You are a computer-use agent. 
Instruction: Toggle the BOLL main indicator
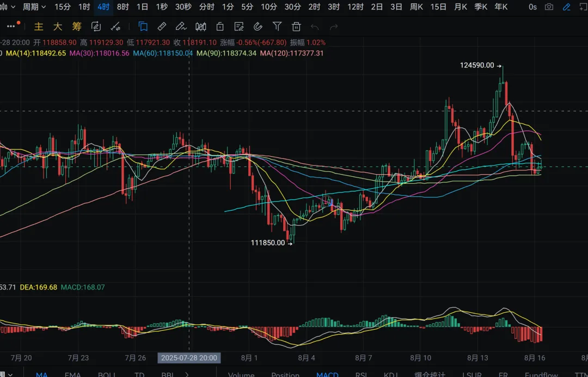[107, 374]
